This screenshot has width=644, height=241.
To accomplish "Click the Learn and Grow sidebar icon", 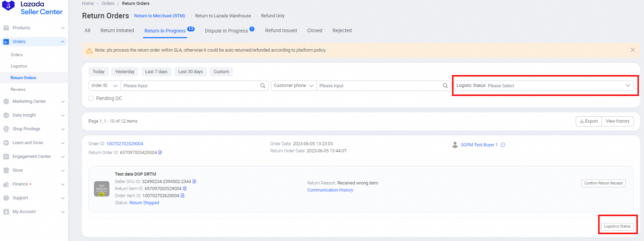I will tap(6, 143).
